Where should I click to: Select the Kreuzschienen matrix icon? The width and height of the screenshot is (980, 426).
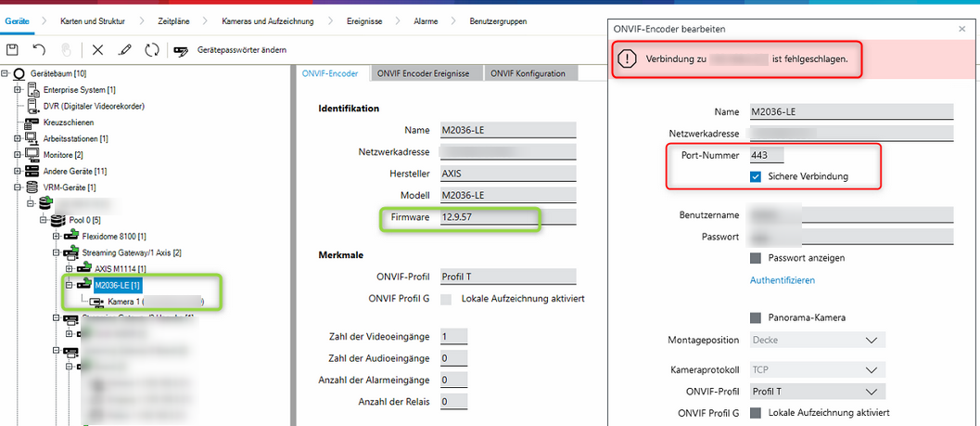click(x=32, y=123)
